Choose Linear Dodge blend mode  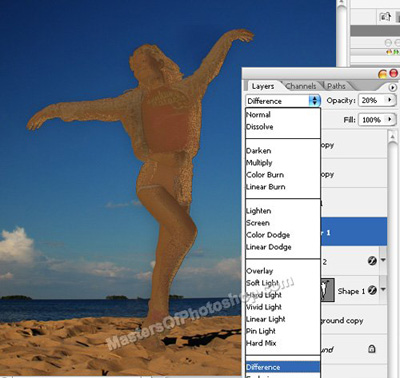(269, 247)
